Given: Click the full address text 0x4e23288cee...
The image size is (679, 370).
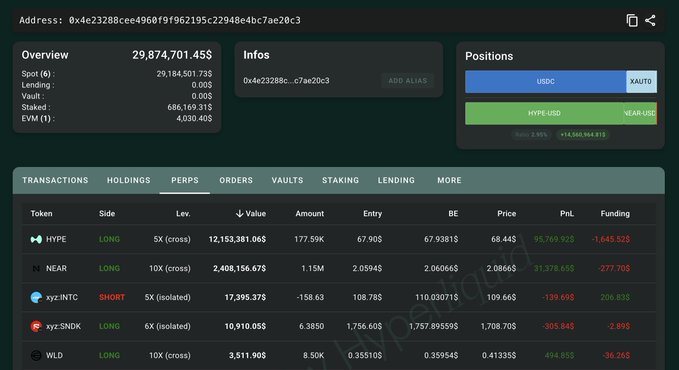Looking at the screenshot, I should [184, 20].
